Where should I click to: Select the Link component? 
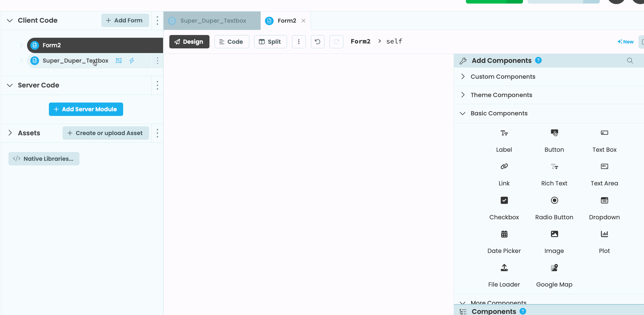(504, 175)
